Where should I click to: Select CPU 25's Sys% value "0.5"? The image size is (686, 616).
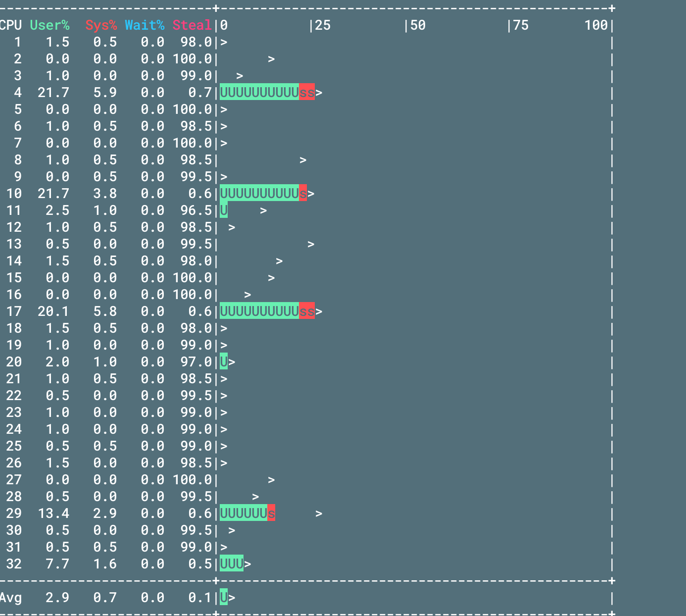tap(105, 446)
